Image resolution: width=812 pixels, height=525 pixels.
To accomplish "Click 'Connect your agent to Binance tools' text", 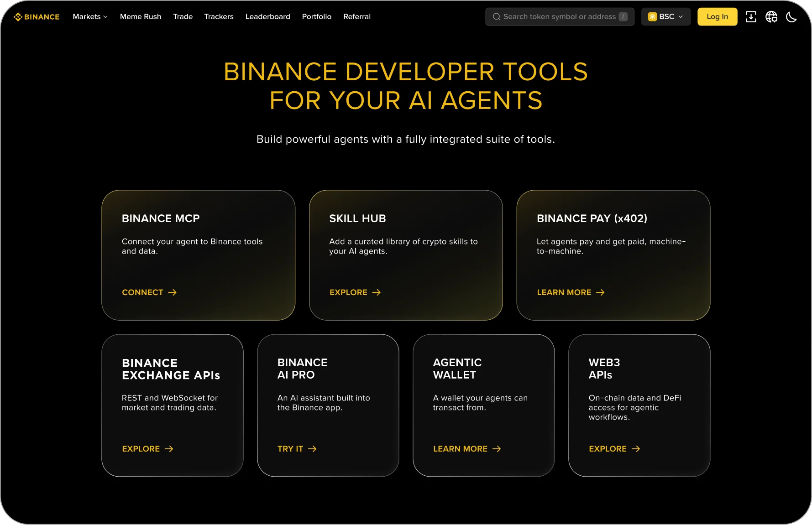I will 192,246.
